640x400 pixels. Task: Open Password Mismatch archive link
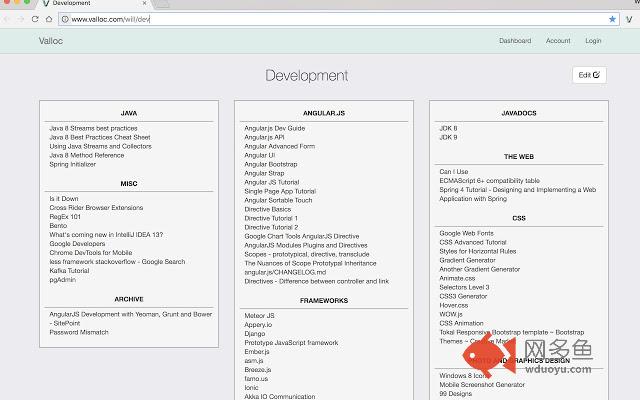tap(79, 332)
